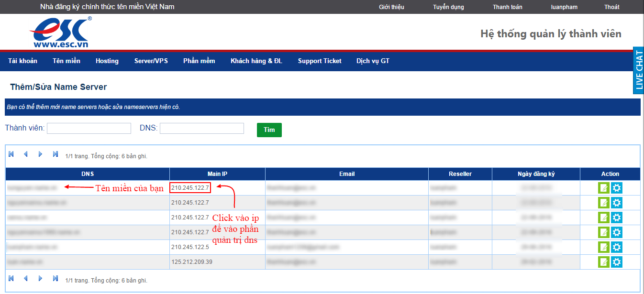This screenshot has height=294, width=644.
Task: Click the Ngày đăng ký column header
Action: point(536,174)
